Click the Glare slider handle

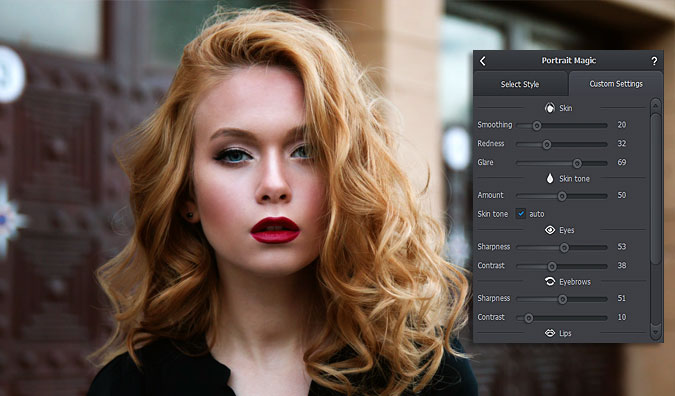click(577, 163)
